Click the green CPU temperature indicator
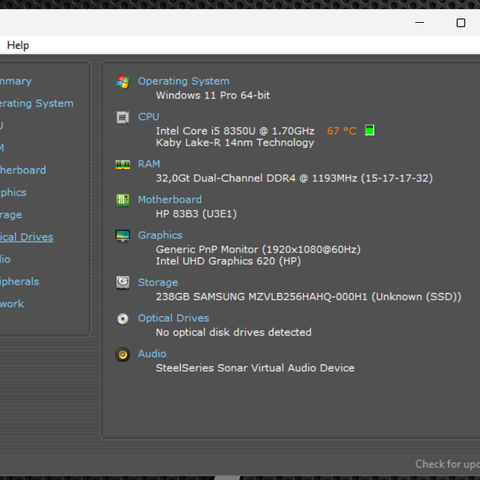 tap(369, 130)
